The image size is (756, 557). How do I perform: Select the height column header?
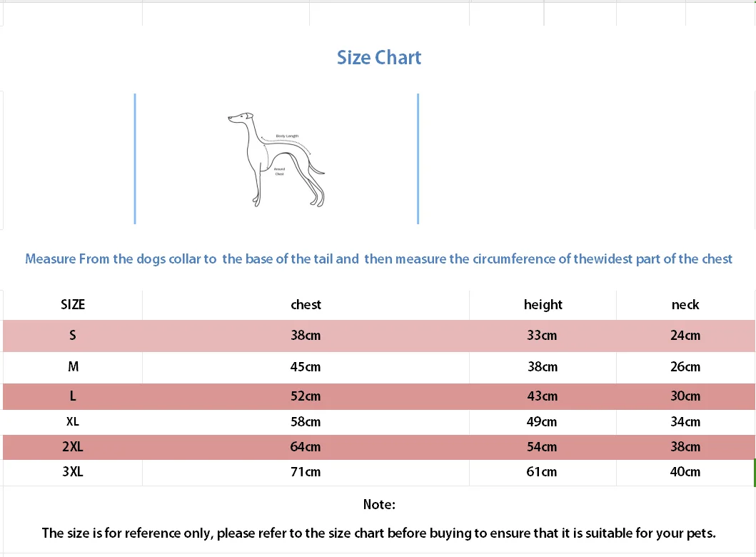click(543, 305)
